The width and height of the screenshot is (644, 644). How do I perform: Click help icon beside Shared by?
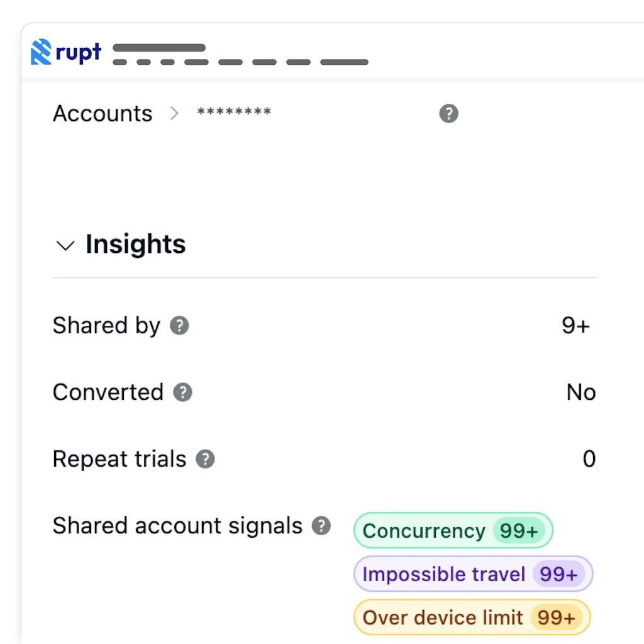tap(180, 326)
